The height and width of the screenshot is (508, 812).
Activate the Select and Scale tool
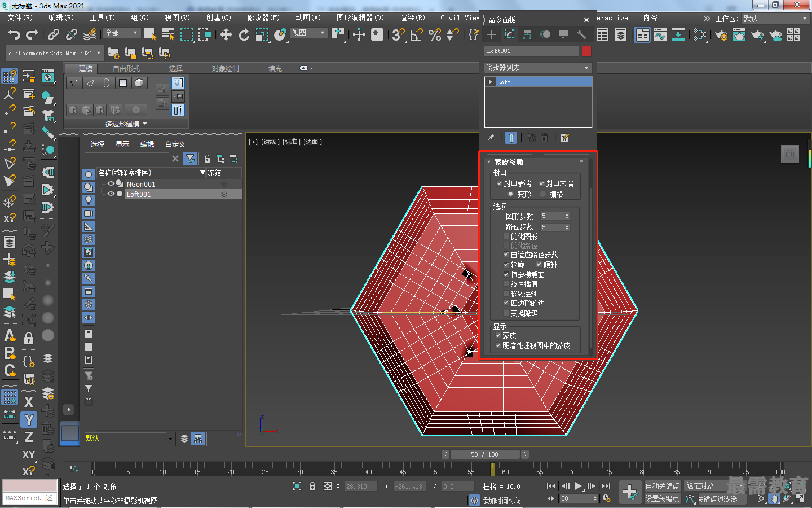point(262,34)
